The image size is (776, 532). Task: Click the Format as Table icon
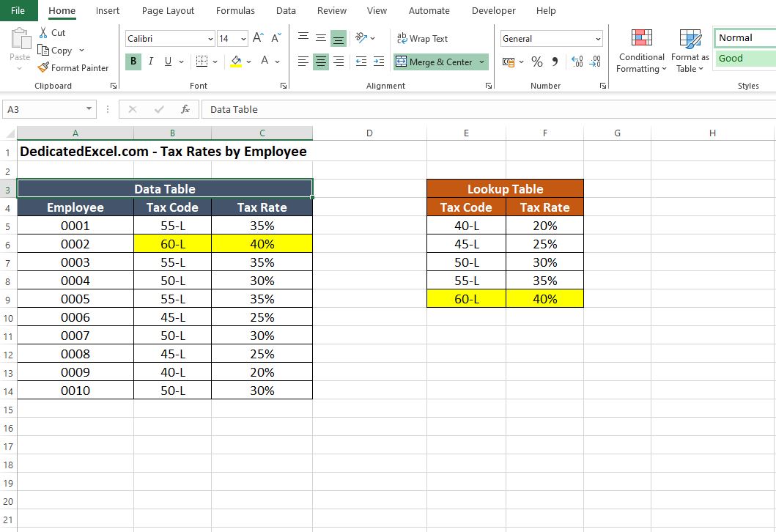click(688, 50)
